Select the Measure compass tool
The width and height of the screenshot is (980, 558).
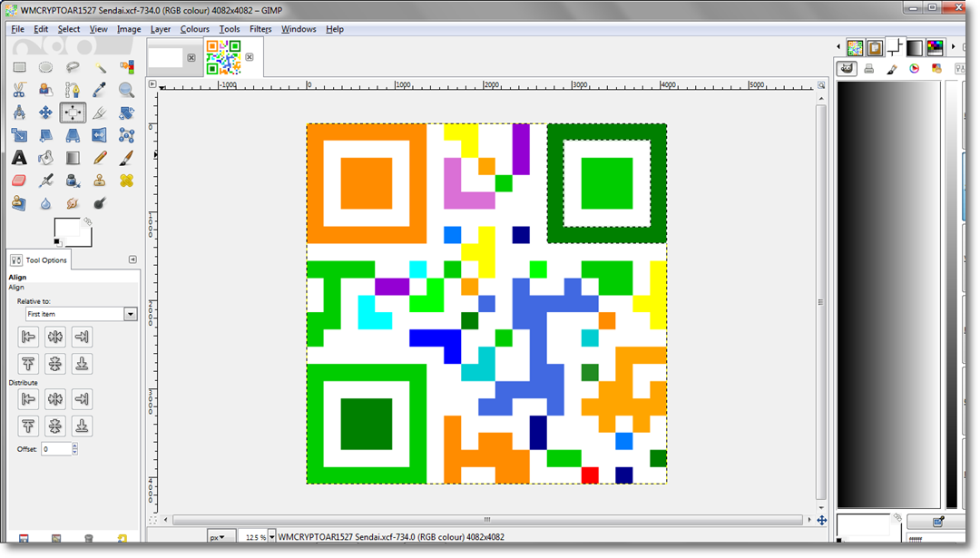19,113
